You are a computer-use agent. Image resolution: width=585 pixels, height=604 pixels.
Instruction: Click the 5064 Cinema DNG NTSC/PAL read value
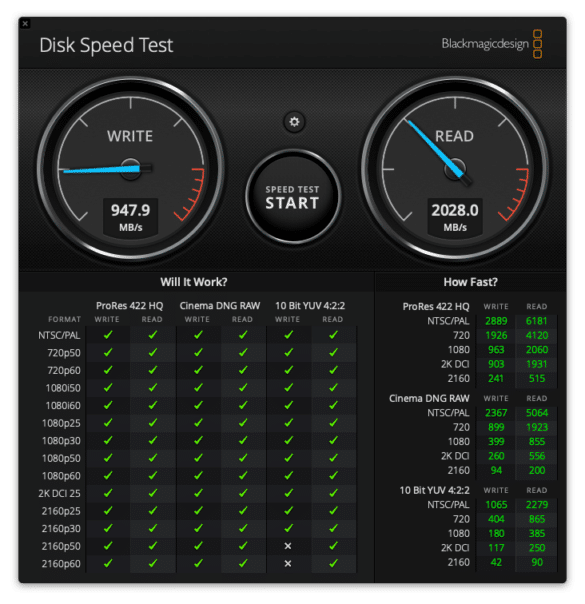[537, 413]
